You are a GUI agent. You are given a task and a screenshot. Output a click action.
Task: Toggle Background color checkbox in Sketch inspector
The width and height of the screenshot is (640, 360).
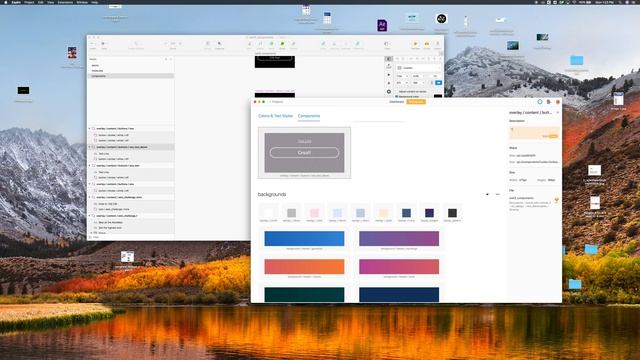(x=396, y=96)
